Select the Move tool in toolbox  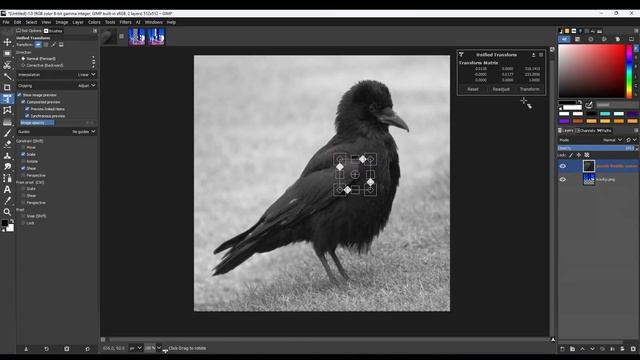click(7, 42)
